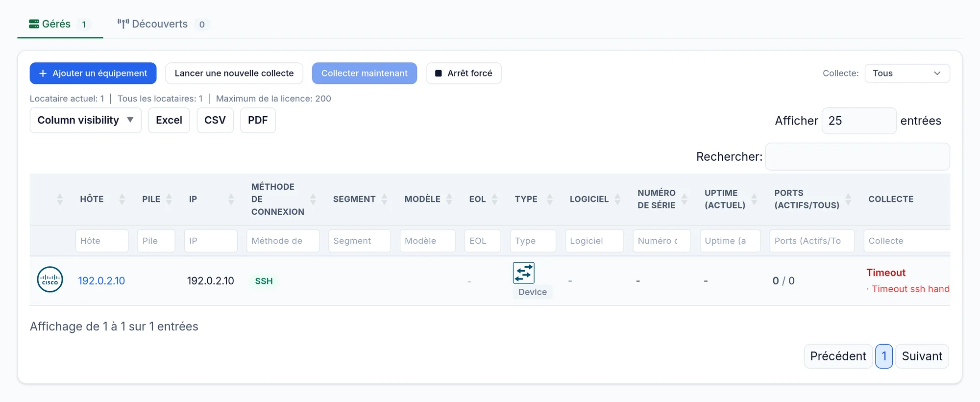
Task: Expand the Column visibility dropdown
Action: pyautogui.click(x=86, y=120)
